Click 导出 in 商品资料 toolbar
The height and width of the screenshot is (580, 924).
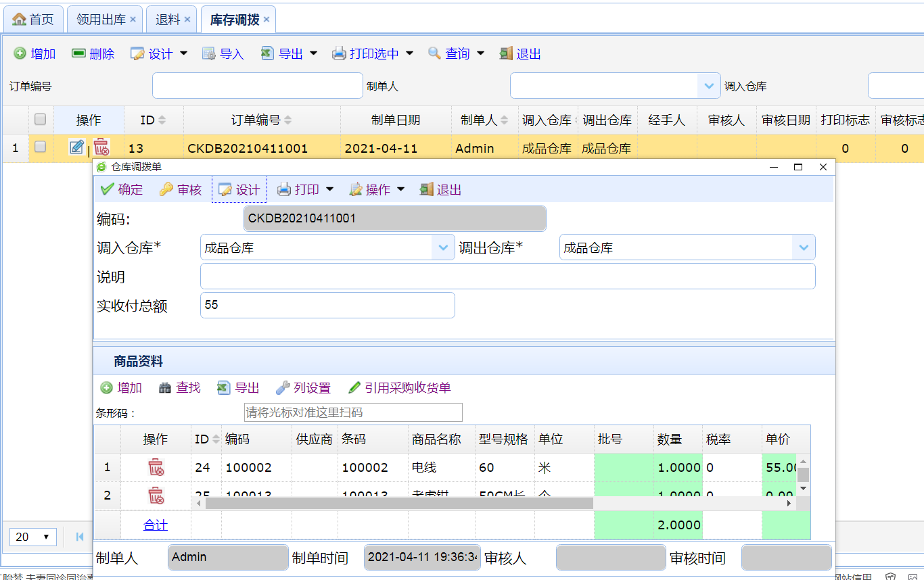click(238, 387)
